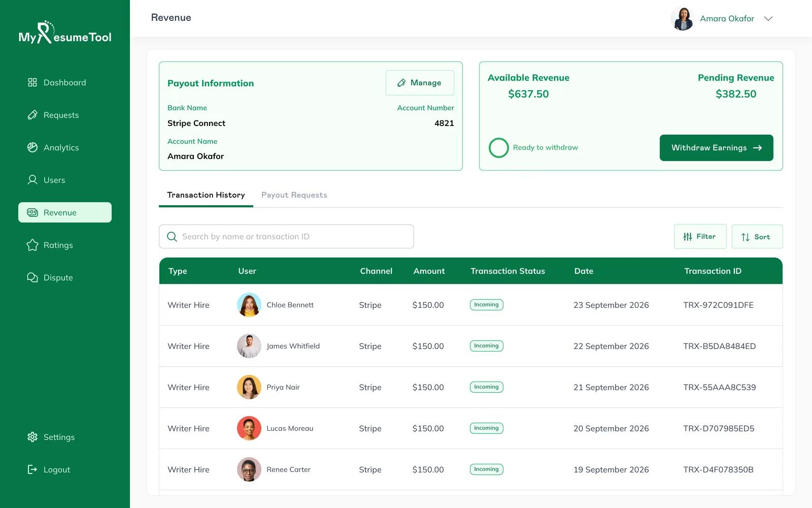Click the Dashboard grid icon in sidebar
This screenshot has width=812, height=508.
click(x=32, y=82)
